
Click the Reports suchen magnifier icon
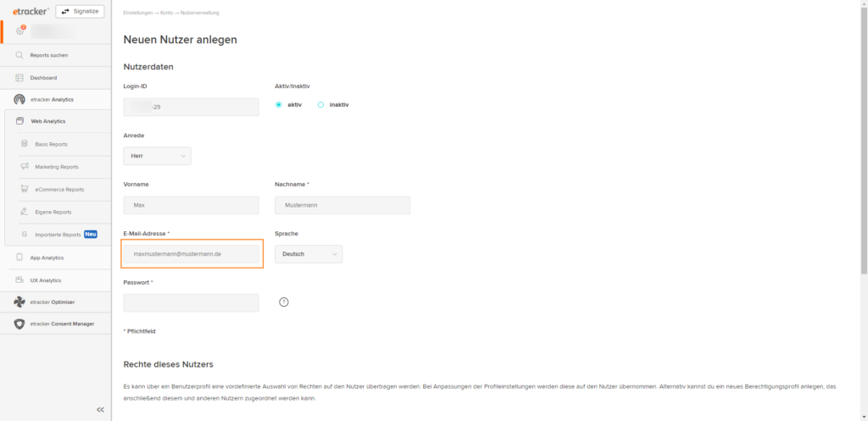click(19, 55)
